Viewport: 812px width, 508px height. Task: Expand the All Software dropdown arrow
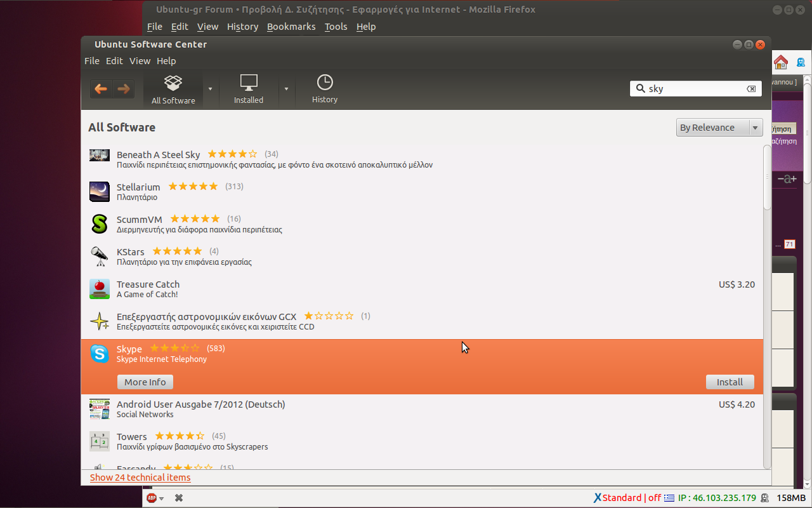coord(211,89)
